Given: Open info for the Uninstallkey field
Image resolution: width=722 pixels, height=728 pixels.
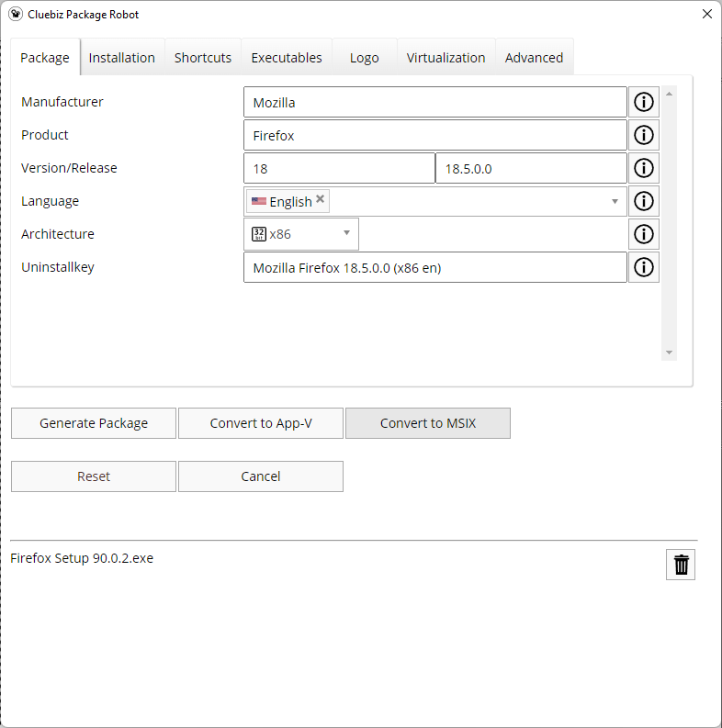Looking at the screenshot, I should tap(644, 267).
